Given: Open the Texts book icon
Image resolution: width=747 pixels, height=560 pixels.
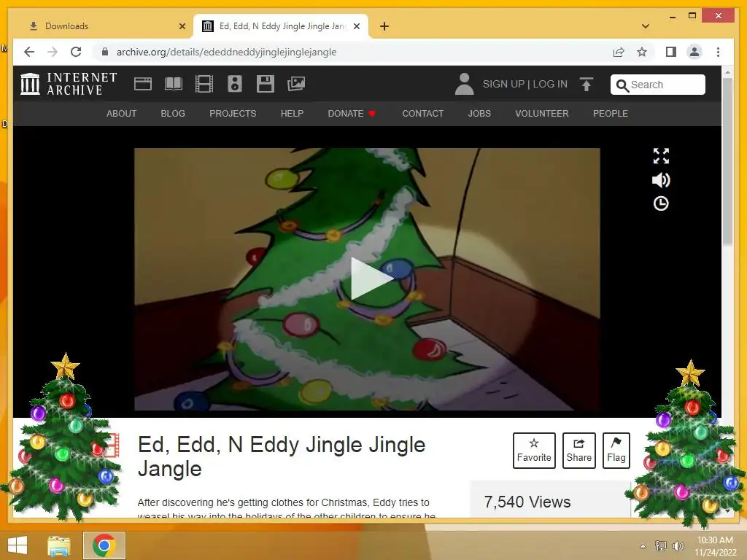Looking at the screenshot, I should [x=174, y=84].
